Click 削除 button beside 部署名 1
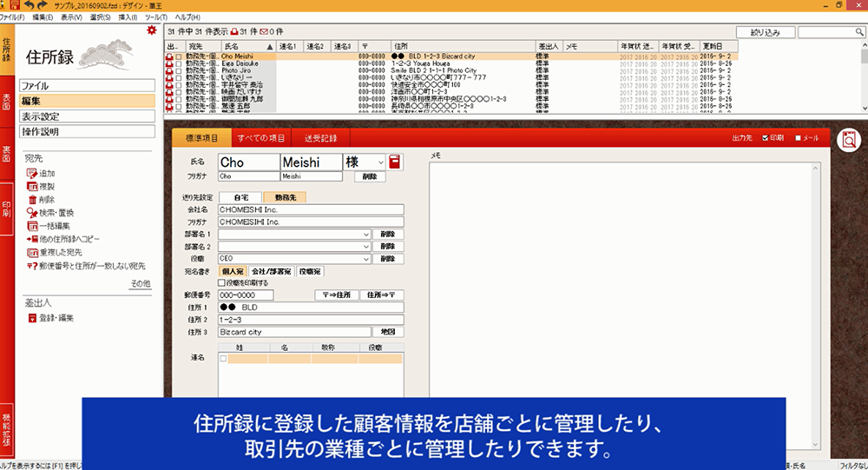868x470 pixels. [x=387, y=235]
